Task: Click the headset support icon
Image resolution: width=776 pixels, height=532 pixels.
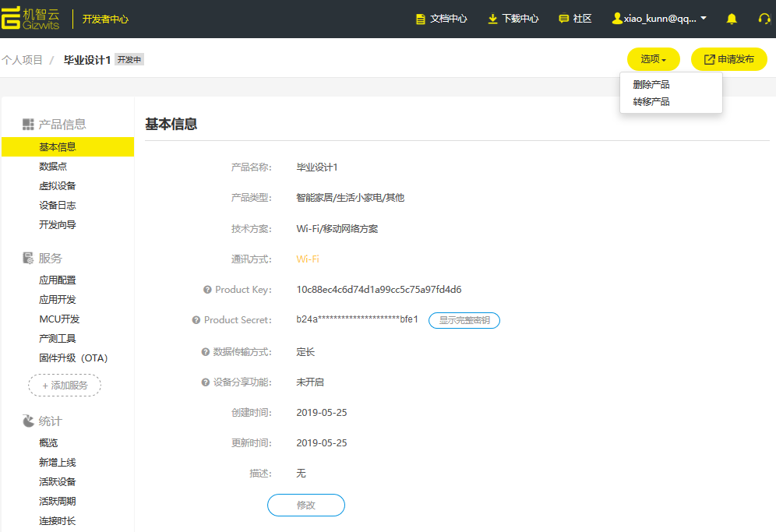Action: (764, 19)
